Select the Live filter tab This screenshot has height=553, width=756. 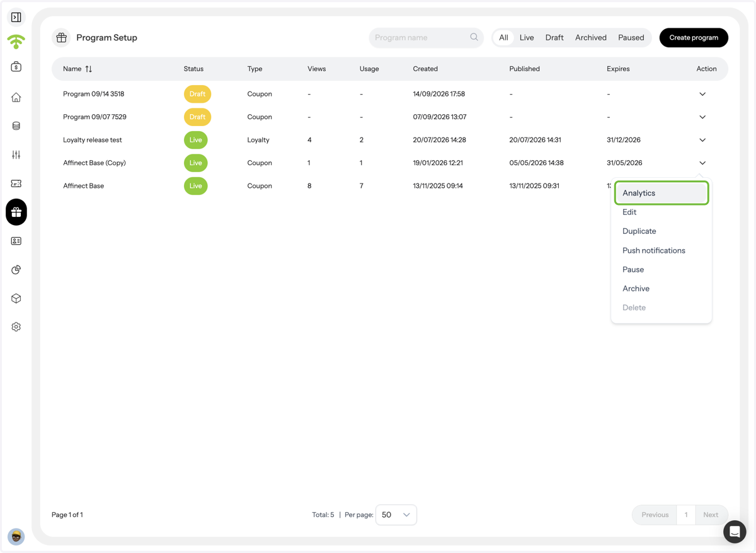527,38
